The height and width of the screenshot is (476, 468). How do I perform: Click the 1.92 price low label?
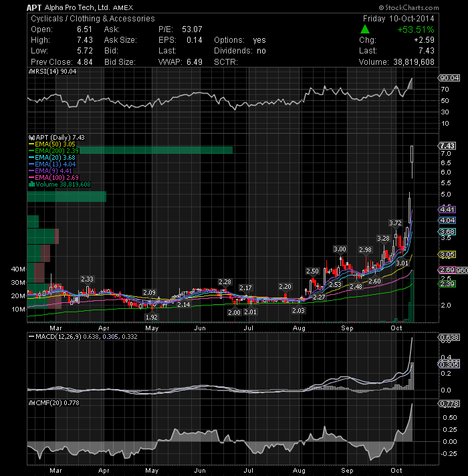tap(152, 318)
